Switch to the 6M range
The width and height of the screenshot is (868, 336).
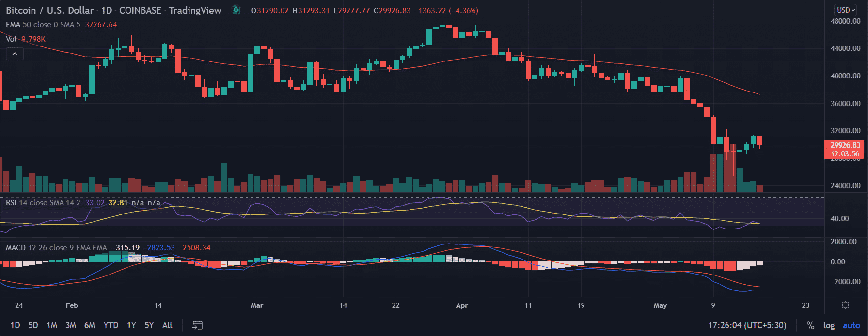point(90,325)
